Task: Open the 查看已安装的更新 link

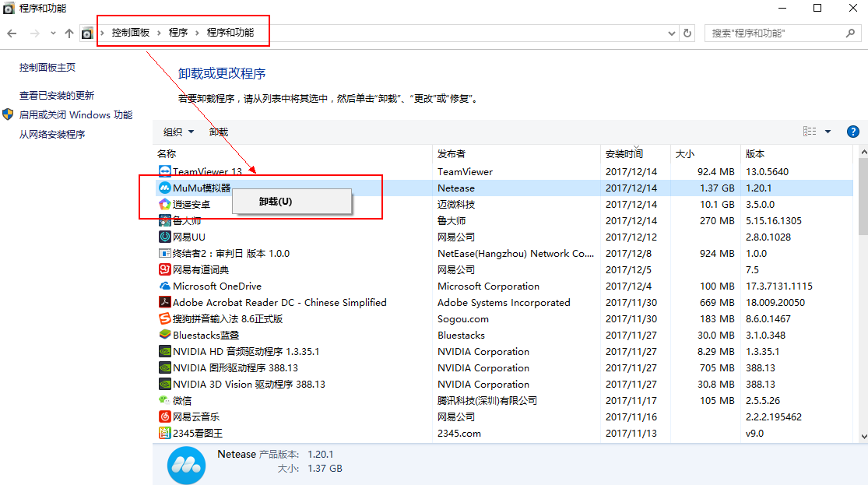Action: pyautogui.click(x=52, y=94)
